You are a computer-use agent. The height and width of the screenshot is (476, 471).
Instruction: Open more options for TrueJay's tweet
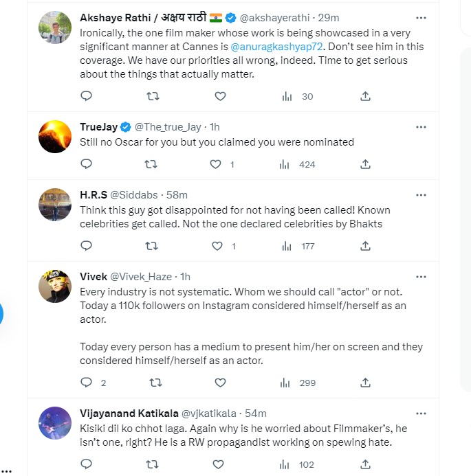click(420, 126)
